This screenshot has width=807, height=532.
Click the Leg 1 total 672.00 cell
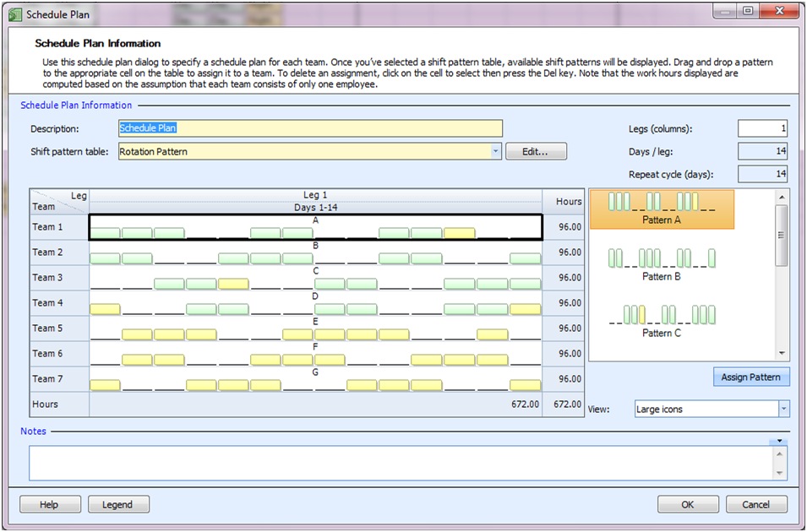point(315,404)
